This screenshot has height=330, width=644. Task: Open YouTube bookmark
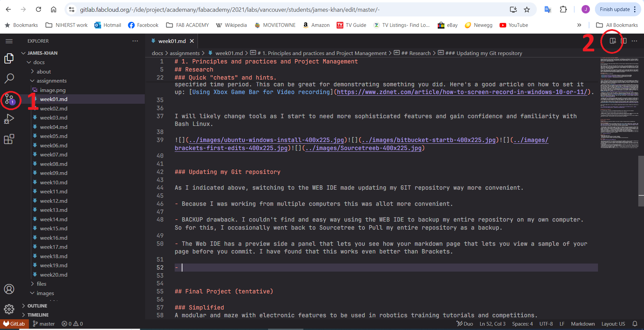coord(514,25)
